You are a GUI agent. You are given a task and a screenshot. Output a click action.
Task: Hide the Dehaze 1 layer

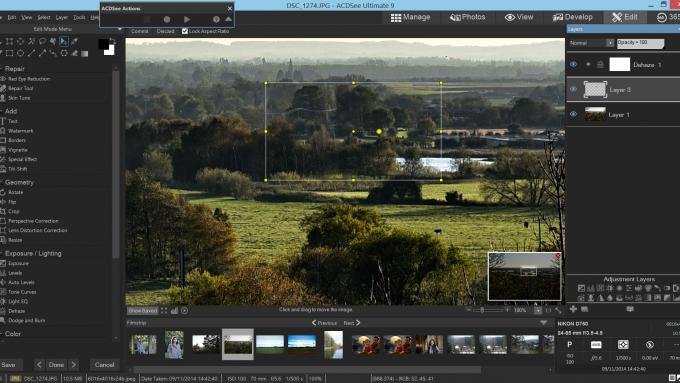pyautogui.click(x=573, y=64)
